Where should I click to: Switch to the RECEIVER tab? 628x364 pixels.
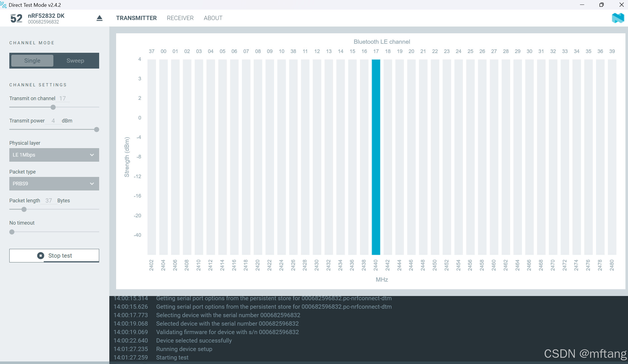[x=180, y=18]
